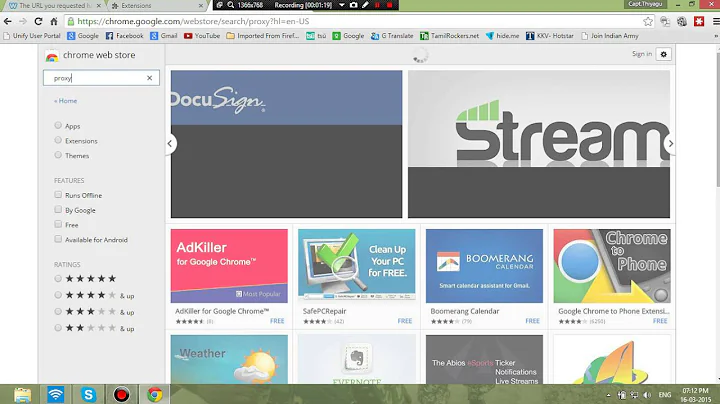Open red recorder app in taskbar
The width and height of the screenshot is (720, 404).
122,394
